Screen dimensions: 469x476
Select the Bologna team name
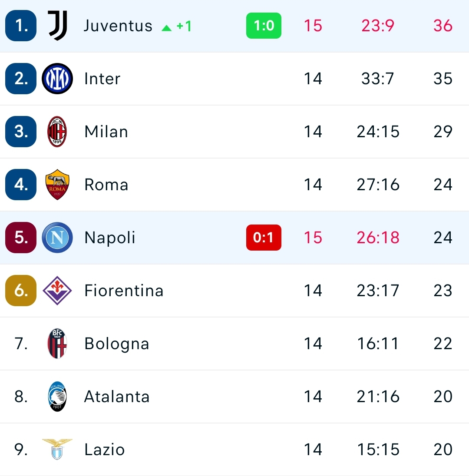coord(117,344)
